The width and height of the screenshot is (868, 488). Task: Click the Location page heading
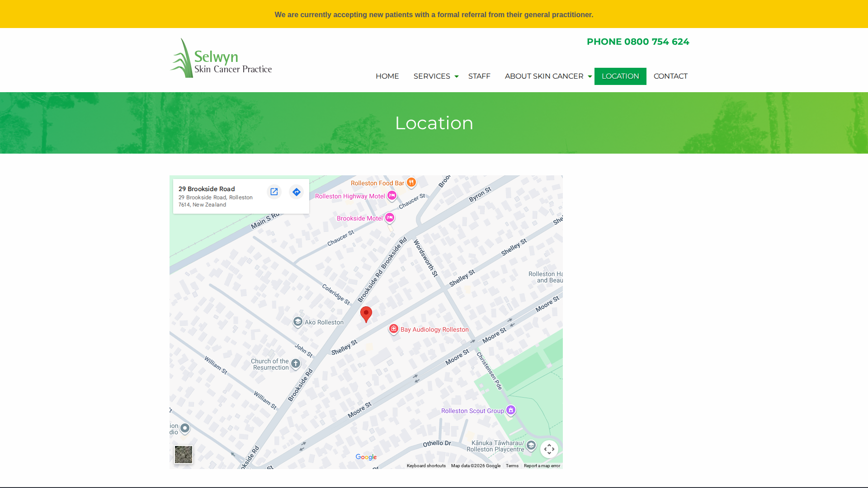pyautogui.click(x=434, y=123)
